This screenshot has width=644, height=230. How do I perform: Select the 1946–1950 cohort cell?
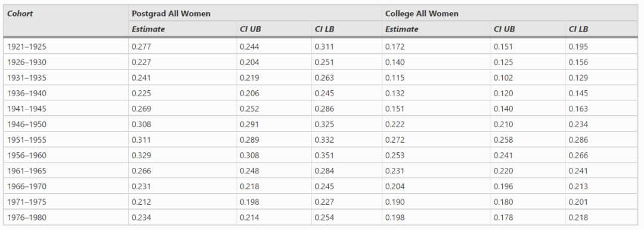point(27,124)
